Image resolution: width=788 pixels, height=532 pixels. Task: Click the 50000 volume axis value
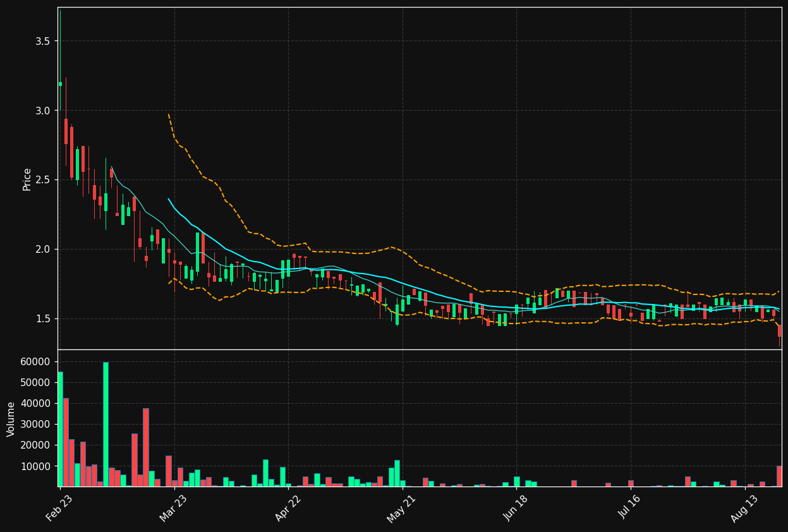(x=36, y=382)
